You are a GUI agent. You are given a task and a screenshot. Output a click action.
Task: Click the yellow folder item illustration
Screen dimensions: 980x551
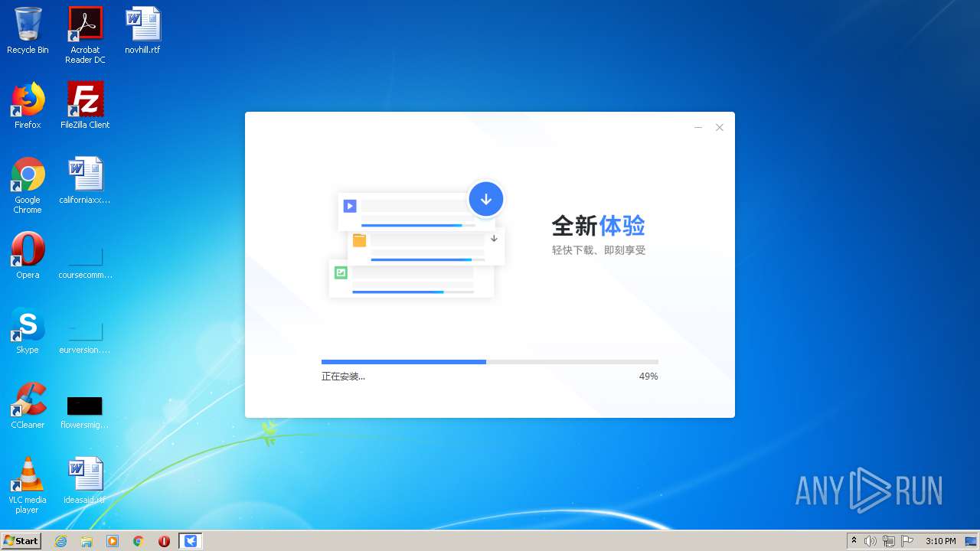426,246
